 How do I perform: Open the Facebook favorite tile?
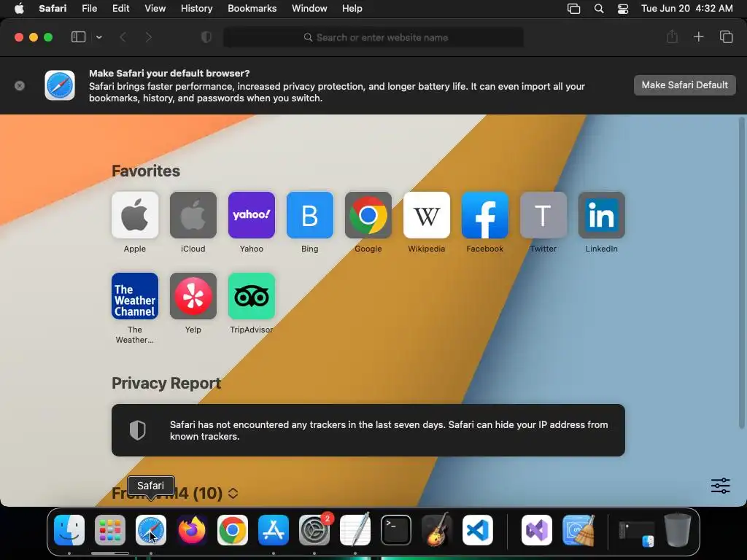tap(485, 215)
